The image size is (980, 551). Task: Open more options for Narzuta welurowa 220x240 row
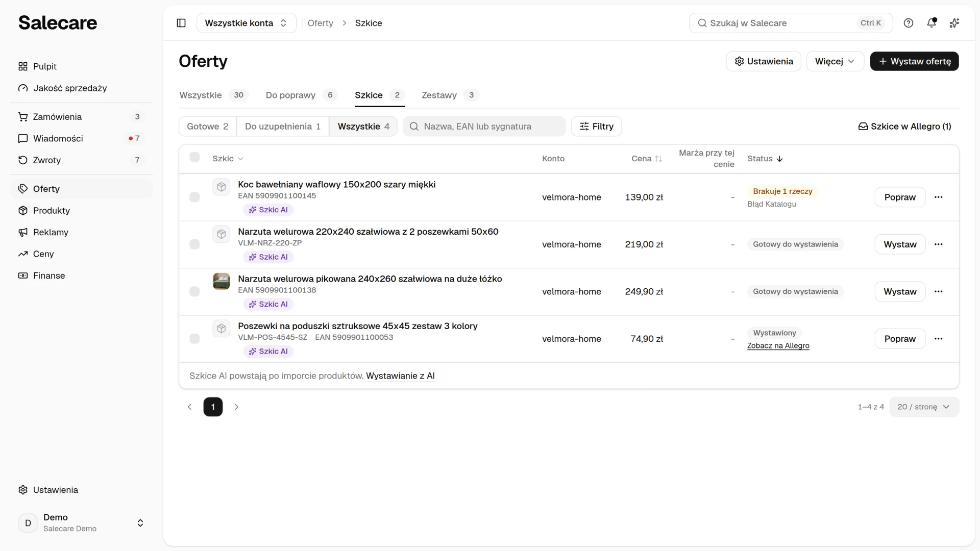(x=938, y=244)
